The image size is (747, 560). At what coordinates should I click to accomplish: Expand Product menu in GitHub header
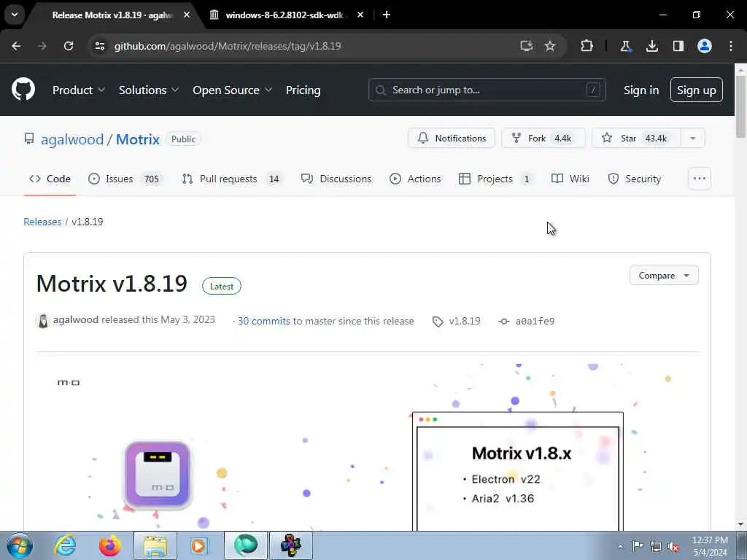(79, 90)
